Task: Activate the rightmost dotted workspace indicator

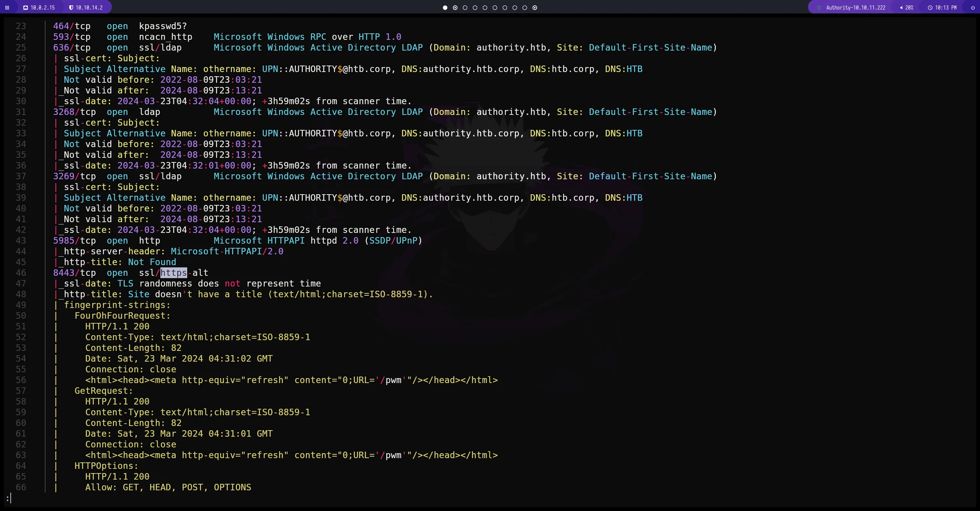Action: click(535, 7)
